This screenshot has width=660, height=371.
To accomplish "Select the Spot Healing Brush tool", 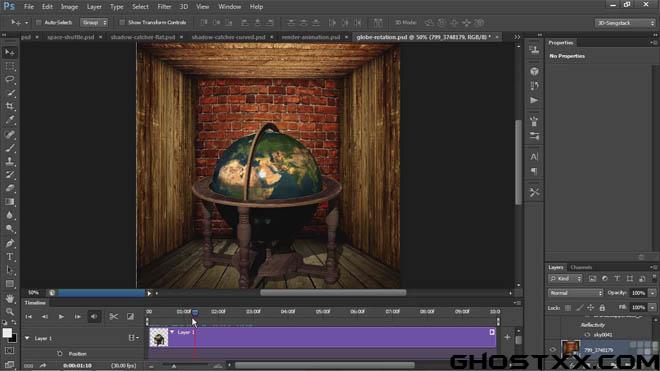I will pyautogui.click(x=10, y=134).
